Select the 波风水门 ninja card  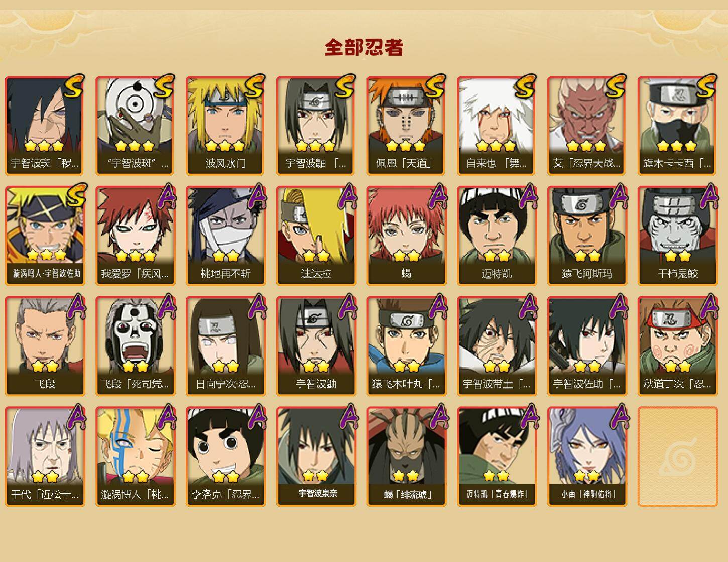point(225,125)
